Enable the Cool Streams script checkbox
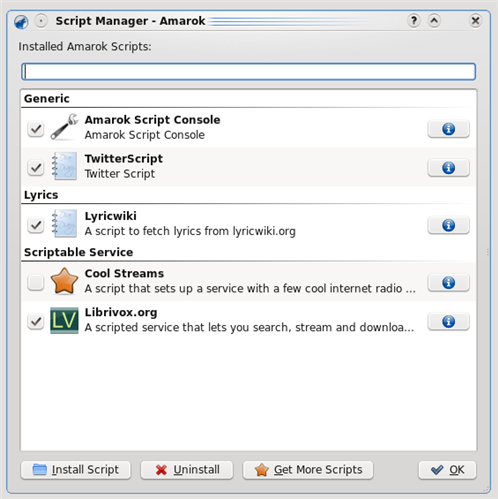The image size is (498, 499). [x=36, y=282]
